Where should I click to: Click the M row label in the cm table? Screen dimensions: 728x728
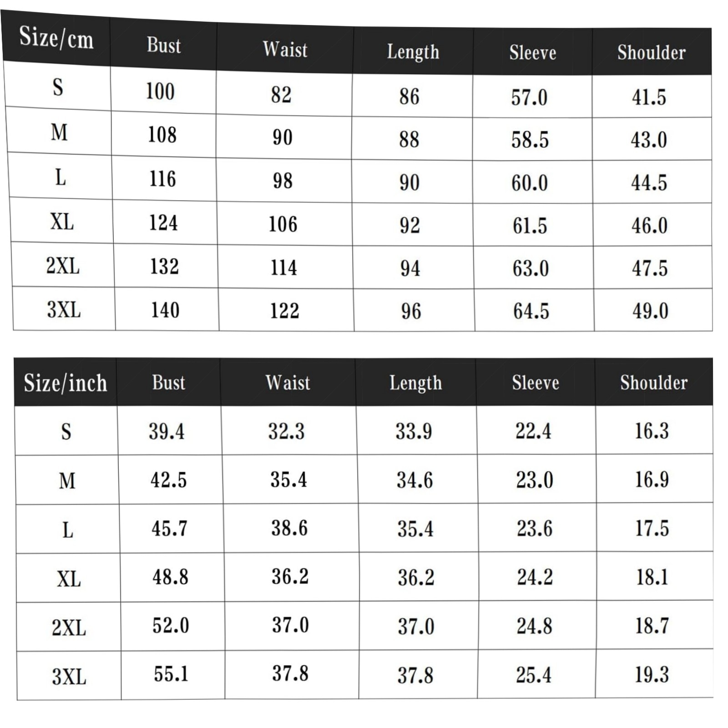pyautogui.click(x=60, y=132)
